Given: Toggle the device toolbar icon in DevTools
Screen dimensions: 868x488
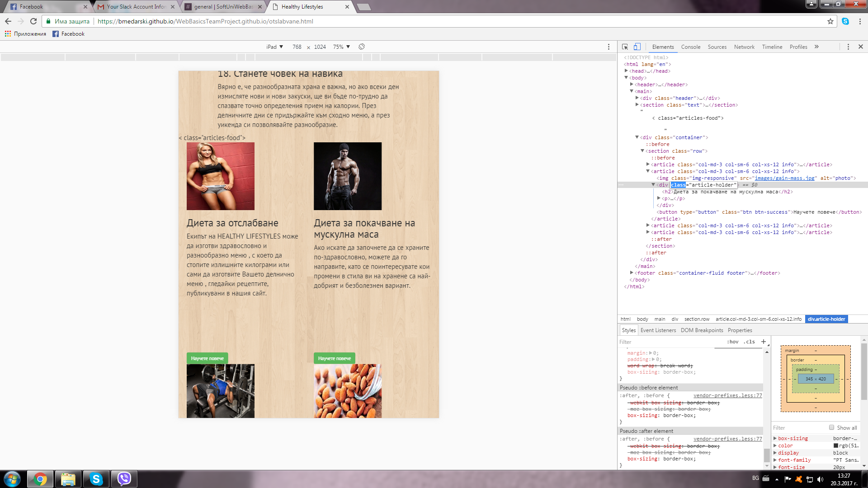Looking at the screenshot, I should coord(637,47).
